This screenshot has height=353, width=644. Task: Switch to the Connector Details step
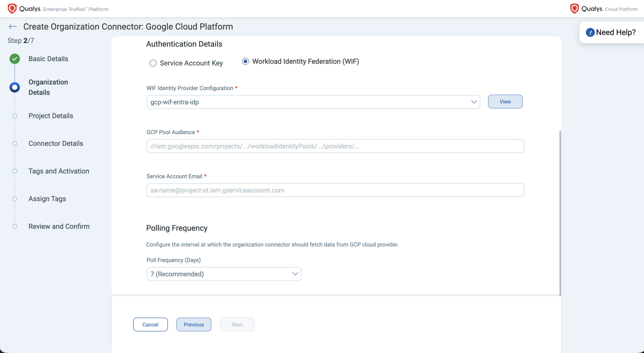point(56,143)
